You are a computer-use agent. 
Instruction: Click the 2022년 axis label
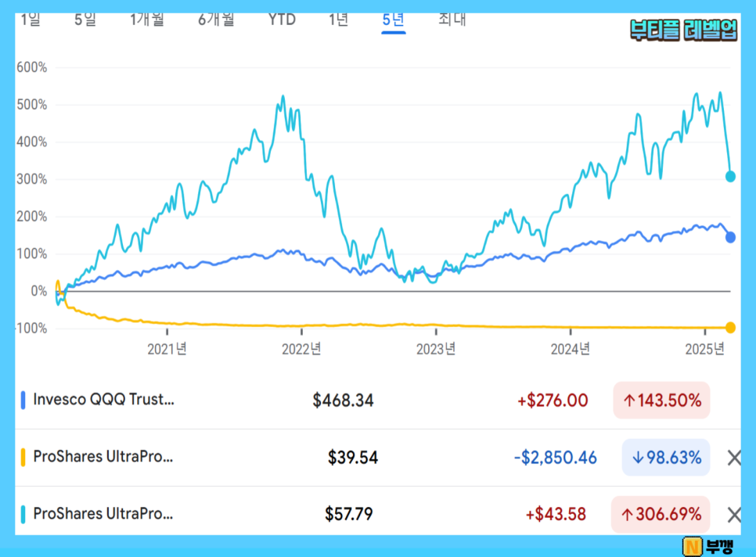pyautogui.click(x=301, y=349)
